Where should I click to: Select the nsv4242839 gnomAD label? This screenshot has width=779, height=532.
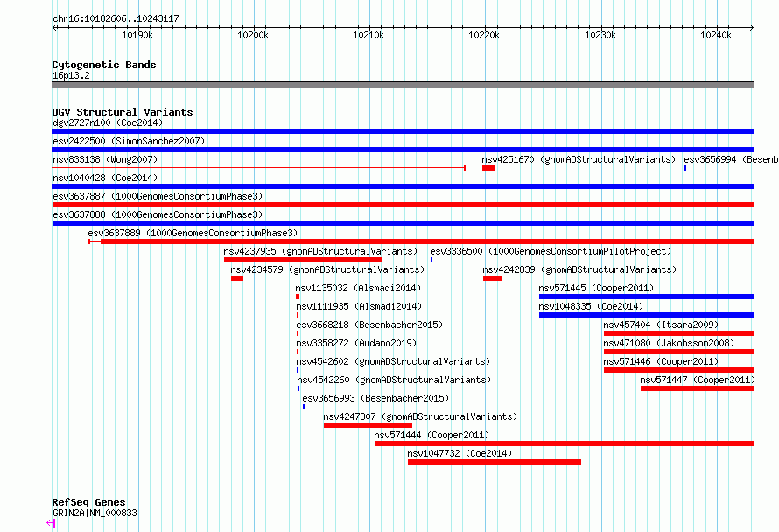click(579, 269)
